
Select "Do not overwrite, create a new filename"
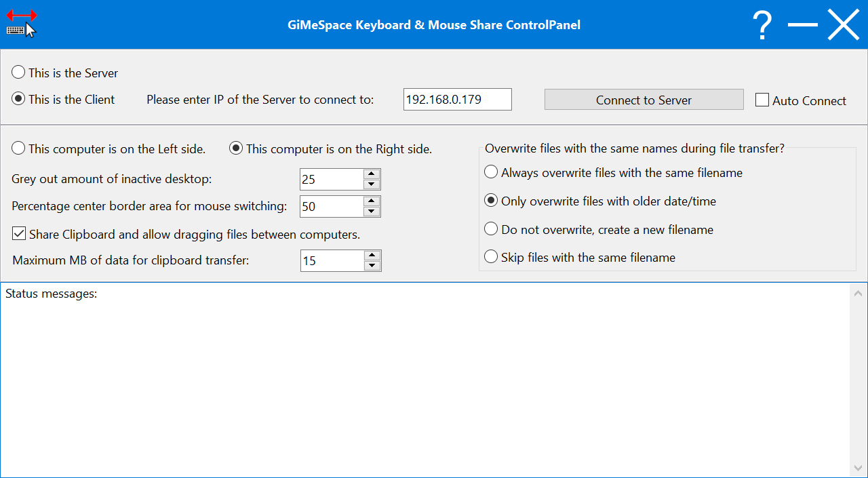pos(599,229)
